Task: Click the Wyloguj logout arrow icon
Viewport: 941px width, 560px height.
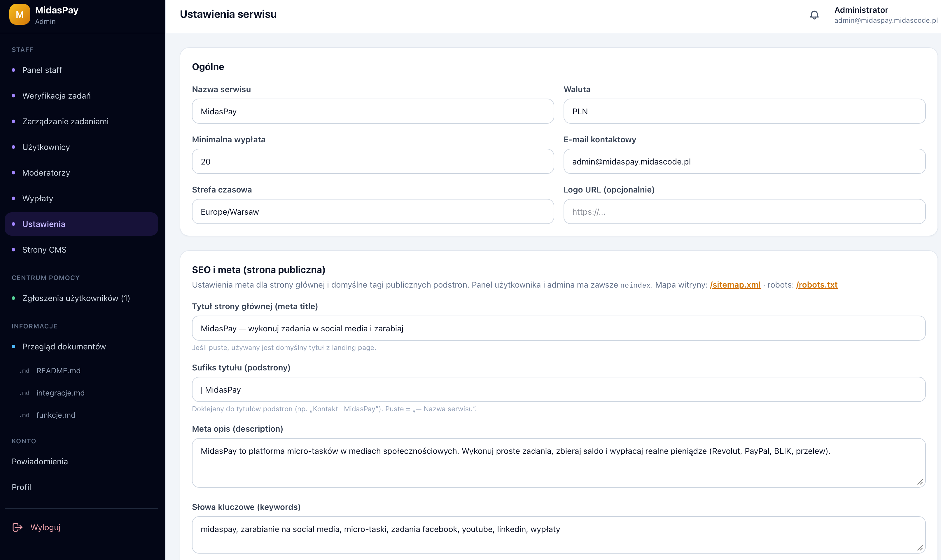Action: 18,527
